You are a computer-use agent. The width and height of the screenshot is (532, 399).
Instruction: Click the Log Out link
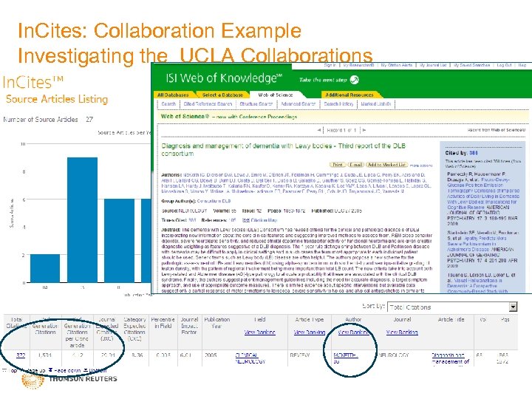click(x=504, y=65)
